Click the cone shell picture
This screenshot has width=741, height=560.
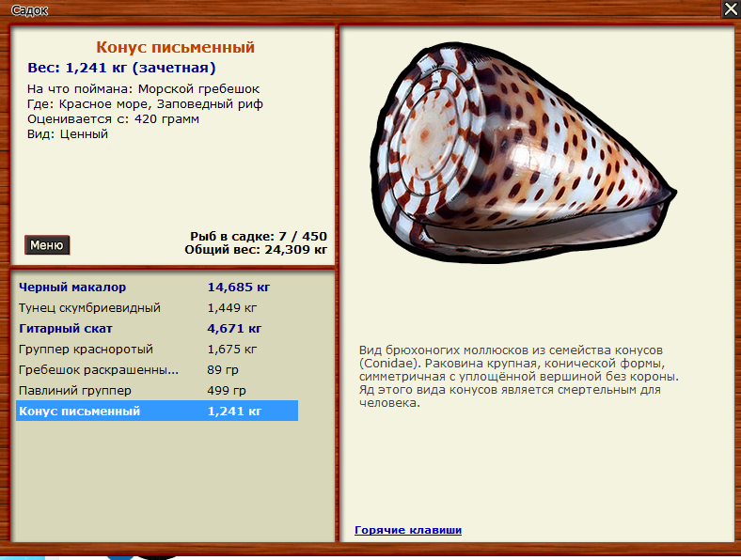523,152
